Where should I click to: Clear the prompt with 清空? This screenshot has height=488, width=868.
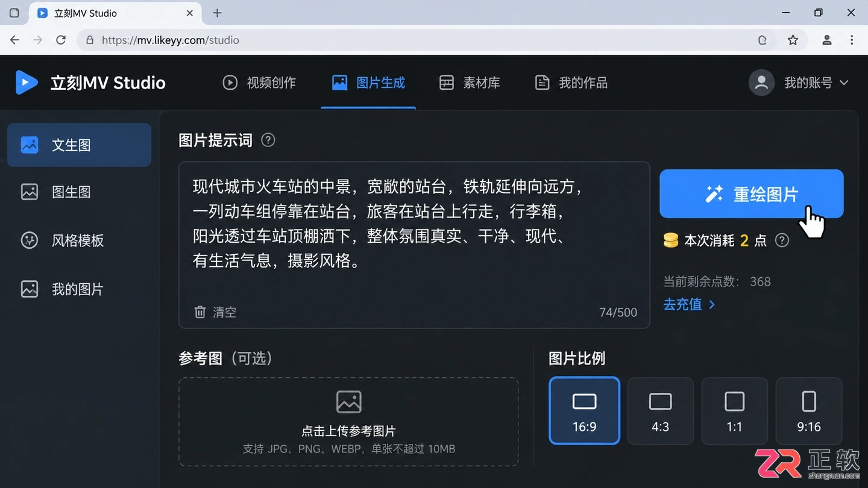[x=215, y=312]
